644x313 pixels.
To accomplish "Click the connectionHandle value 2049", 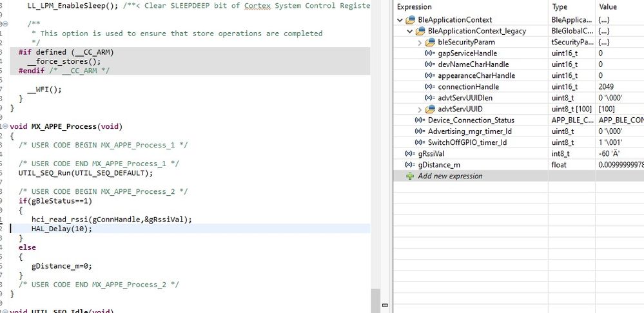I will [606, 86].
